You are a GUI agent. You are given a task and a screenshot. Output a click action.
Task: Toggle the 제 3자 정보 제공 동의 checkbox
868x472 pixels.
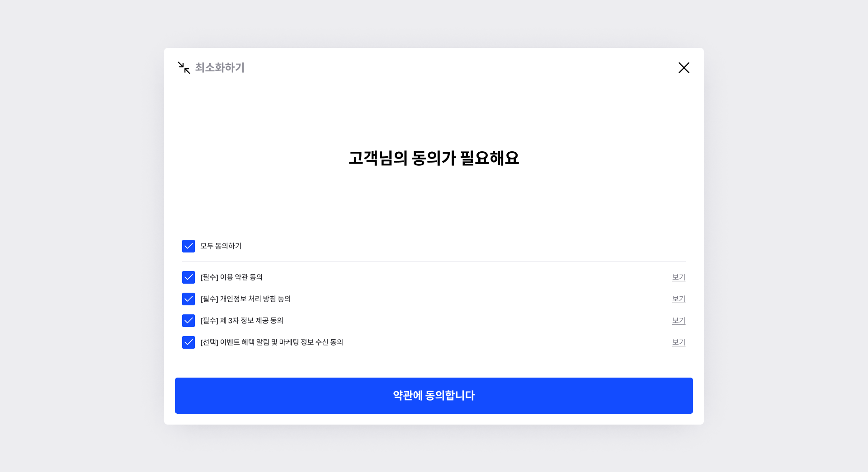[x=189, y=321]
